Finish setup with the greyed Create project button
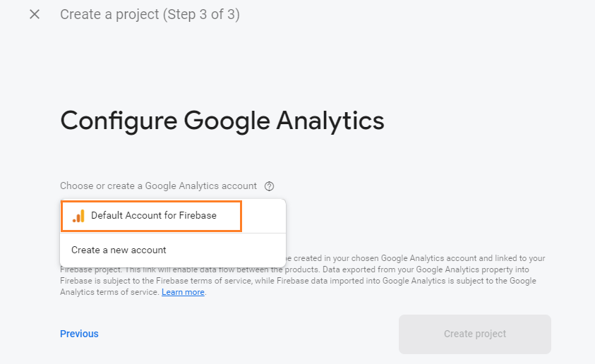The height and width of the screenshot is (364, 595). click(x=475, y=334)
